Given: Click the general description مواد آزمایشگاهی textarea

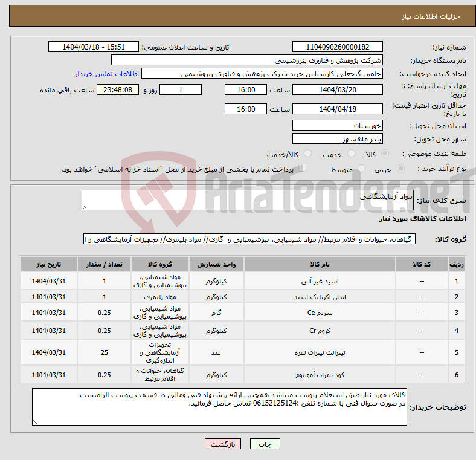Looking at the screenshot, I should click(x=248, y=200).
